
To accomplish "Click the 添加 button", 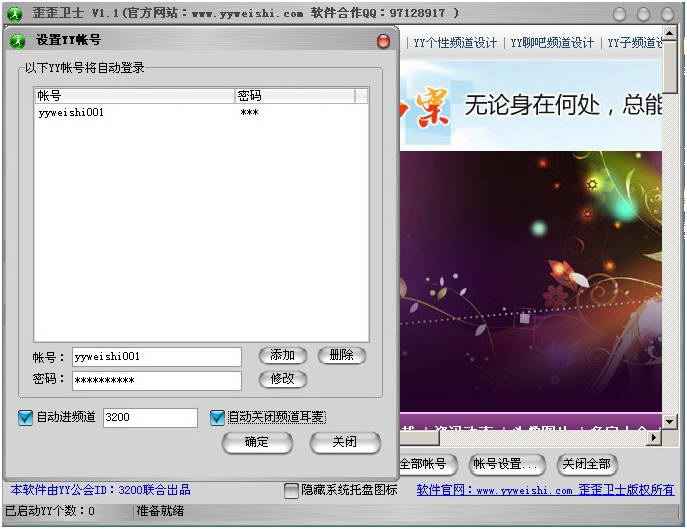I will [x=283, y=355].
